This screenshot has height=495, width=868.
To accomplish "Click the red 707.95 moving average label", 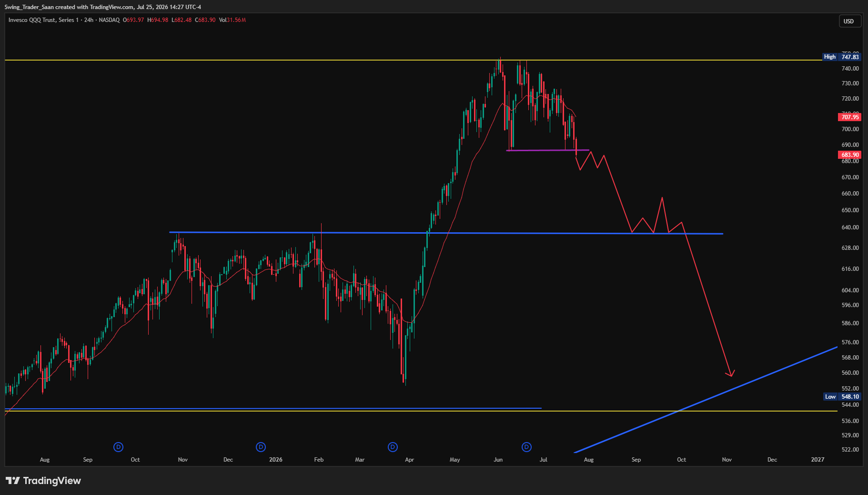I will (849, 117).
